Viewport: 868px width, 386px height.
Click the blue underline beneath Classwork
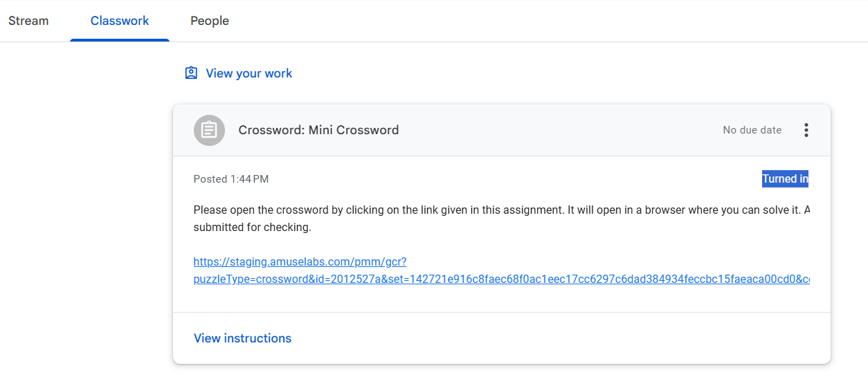click(120, 39)
